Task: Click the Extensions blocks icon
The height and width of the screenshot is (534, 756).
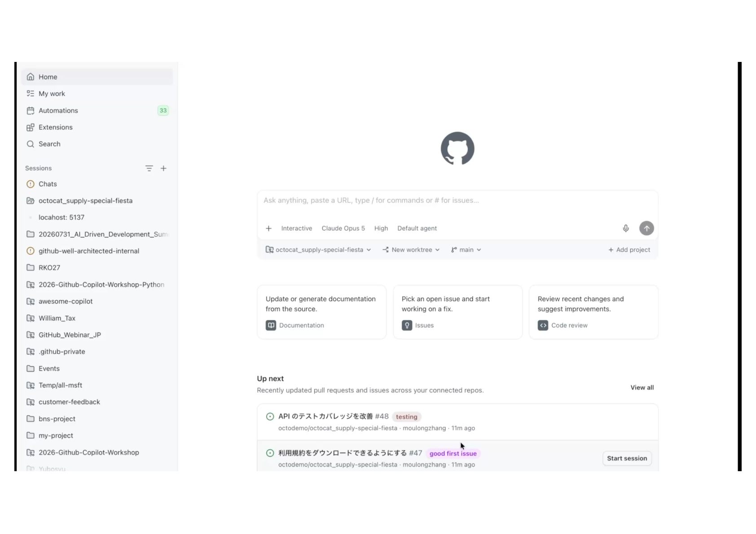Action: pos(31,127)
